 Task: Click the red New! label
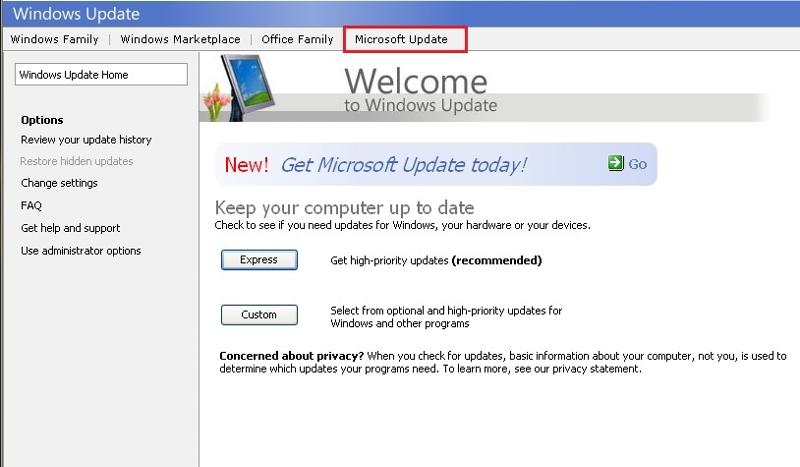click(246, 165)
